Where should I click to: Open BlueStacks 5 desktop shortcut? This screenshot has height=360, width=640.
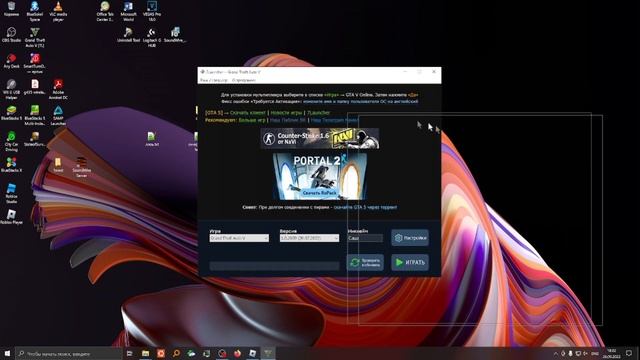tap(11, 113)
